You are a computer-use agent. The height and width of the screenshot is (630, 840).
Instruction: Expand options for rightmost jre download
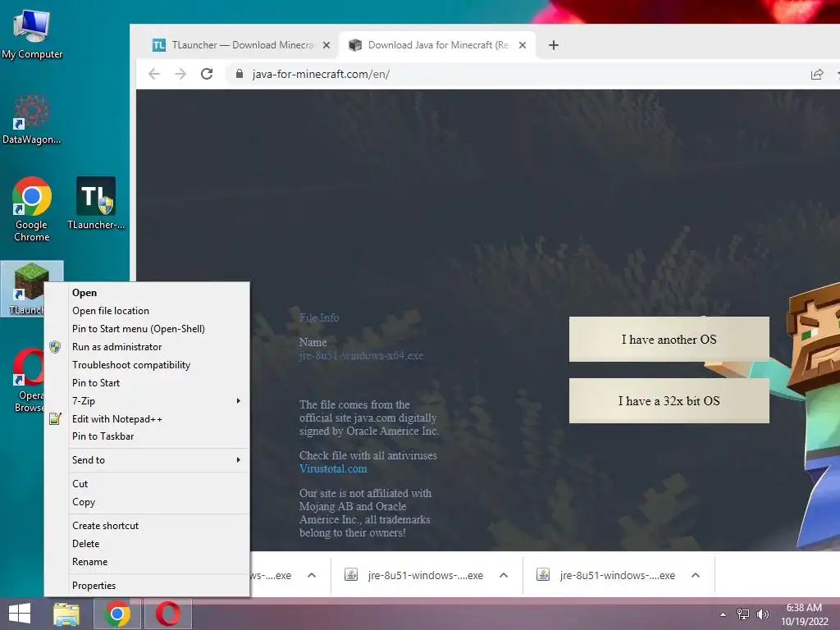click(696, 575)
